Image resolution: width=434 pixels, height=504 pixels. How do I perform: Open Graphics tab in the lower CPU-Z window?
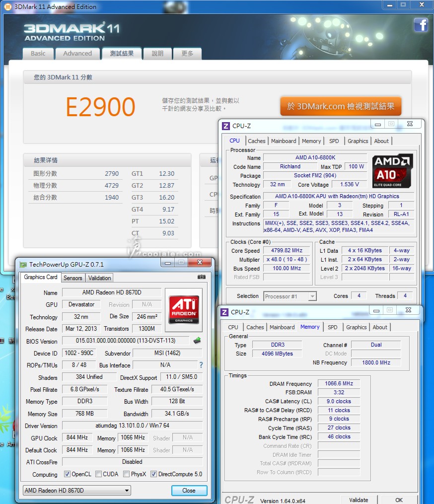tap(356, 327)
